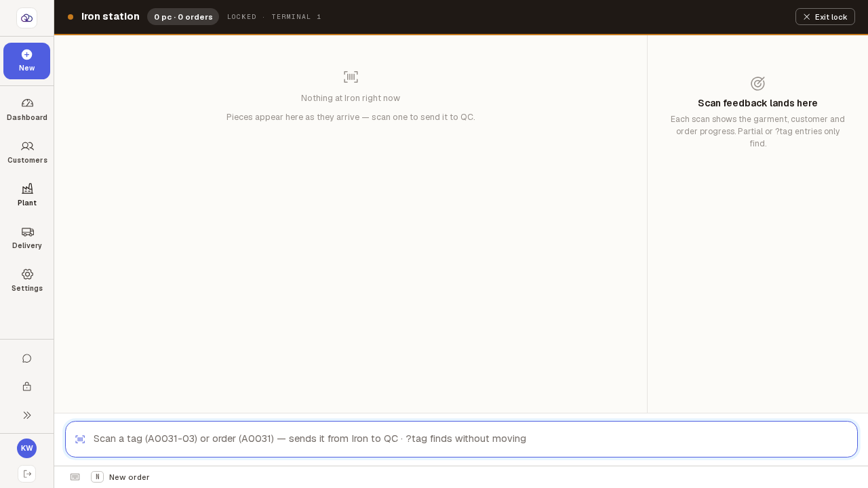Click the padlock icon in sidebar
The image size is (868, 488).
point(27,386)
